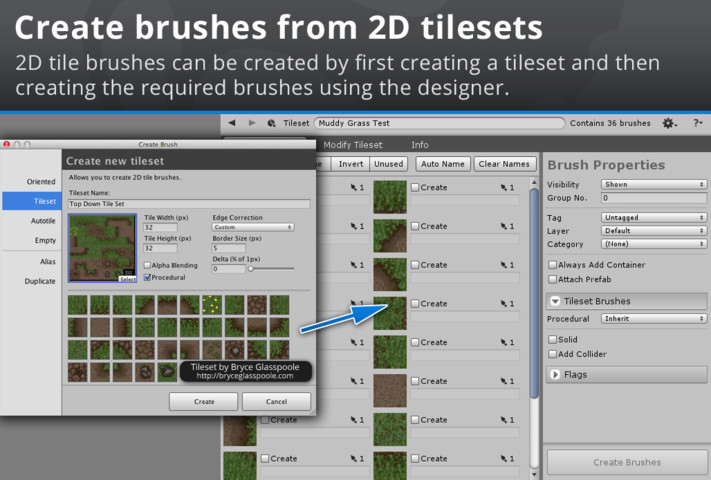Open the Visibility dropdown showing Shown
711x480 pixels.
pos(654,184)
